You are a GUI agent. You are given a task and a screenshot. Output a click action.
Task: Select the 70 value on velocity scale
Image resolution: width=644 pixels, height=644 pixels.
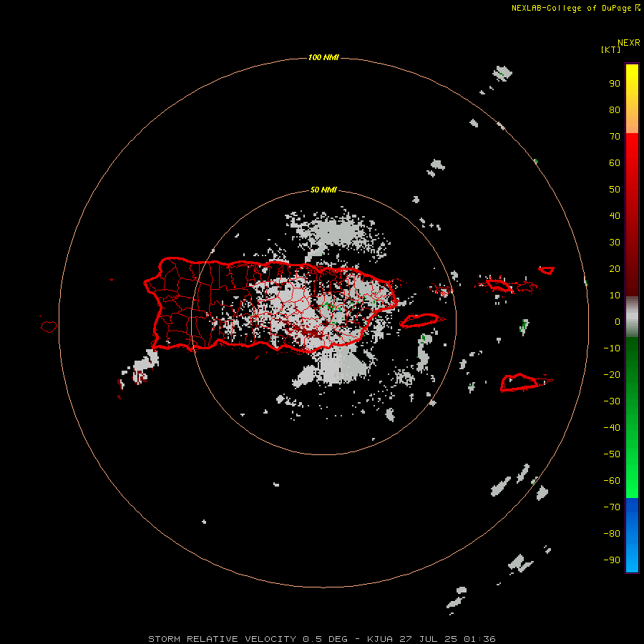tap(615, 137)
